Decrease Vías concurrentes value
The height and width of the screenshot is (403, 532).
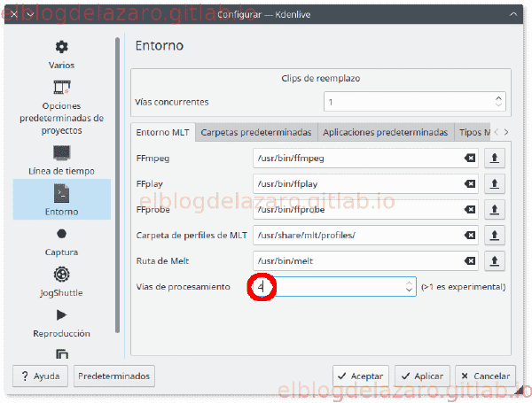498,105
